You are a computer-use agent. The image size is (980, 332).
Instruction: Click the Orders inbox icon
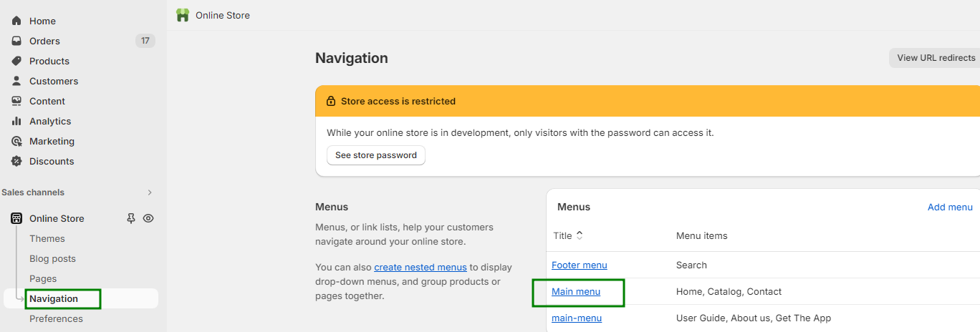tap(16, 41)
